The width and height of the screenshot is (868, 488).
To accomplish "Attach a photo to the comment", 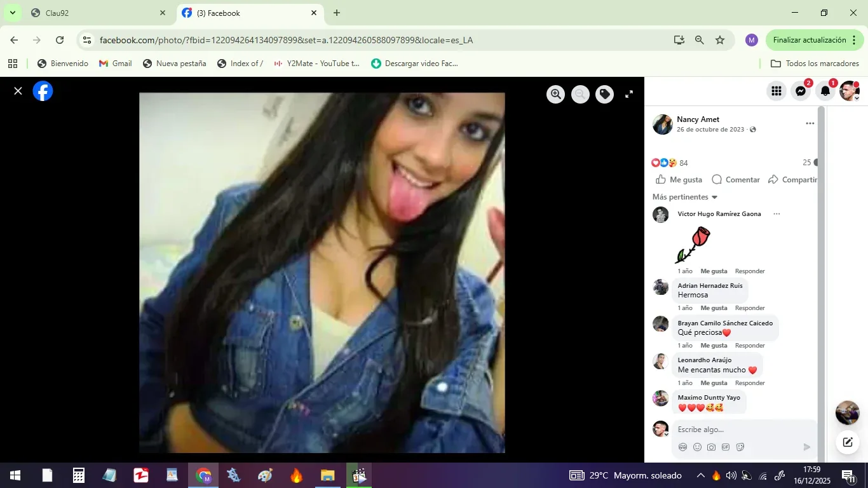I will (711, 447).
